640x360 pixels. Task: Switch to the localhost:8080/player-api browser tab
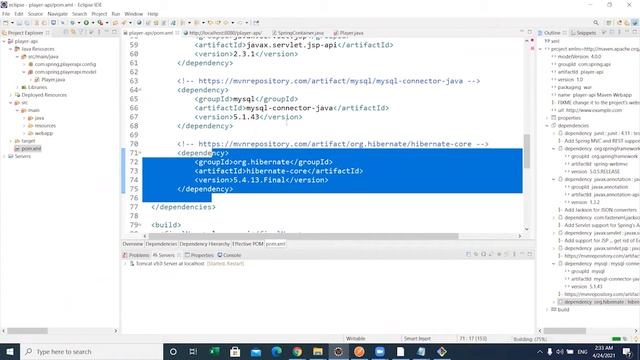click(x=223, y=33)
